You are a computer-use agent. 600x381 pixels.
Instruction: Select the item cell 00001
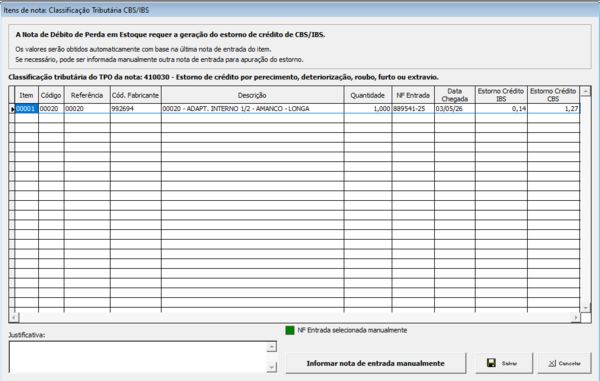coord(26,109)
